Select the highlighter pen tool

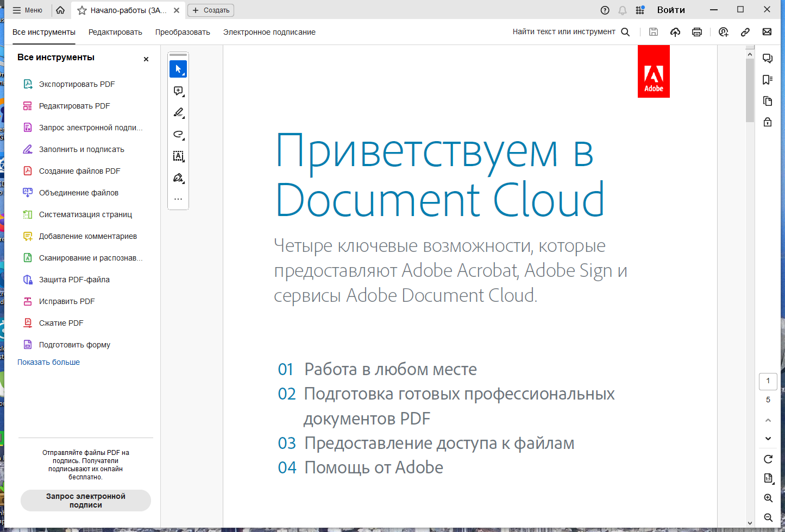(178, 112)
